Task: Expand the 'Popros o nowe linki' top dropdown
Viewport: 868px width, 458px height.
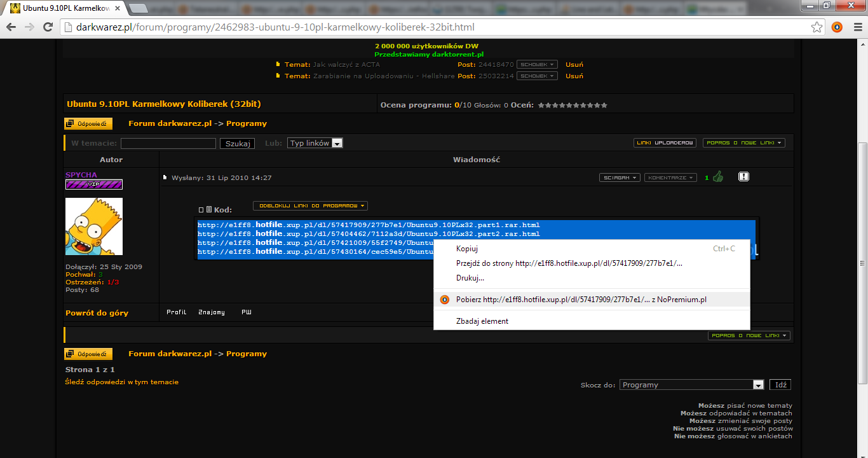Action: (x=744, y=143)
